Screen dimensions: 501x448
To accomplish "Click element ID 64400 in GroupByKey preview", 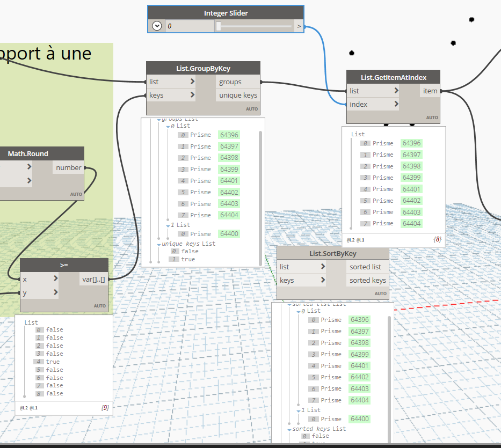I will 229,234.
